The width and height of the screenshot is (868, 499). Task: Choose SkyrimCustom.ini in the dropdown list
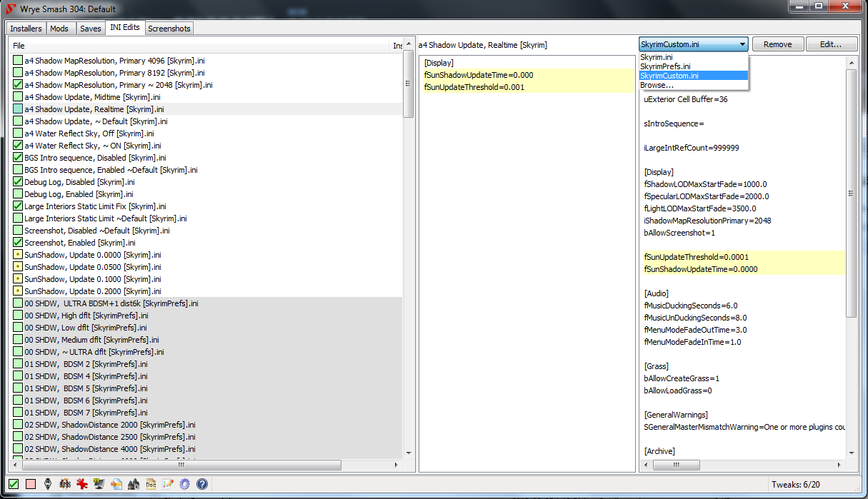pyautogui.click(x=693, y=76)
